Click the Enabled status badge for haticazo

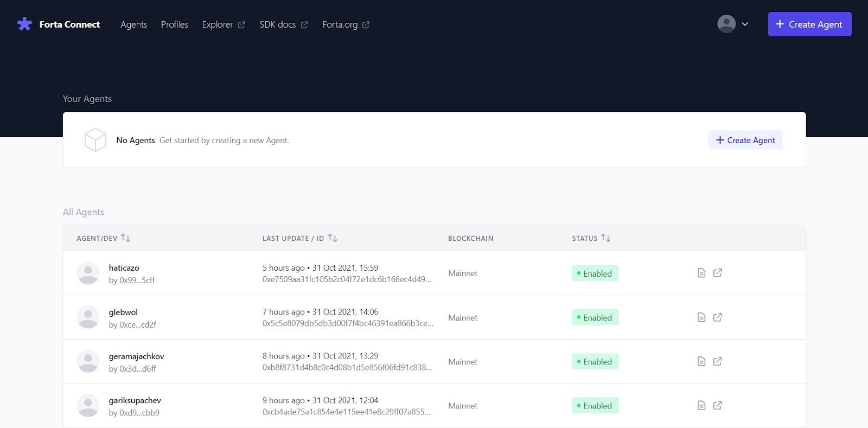pos(595,273)
